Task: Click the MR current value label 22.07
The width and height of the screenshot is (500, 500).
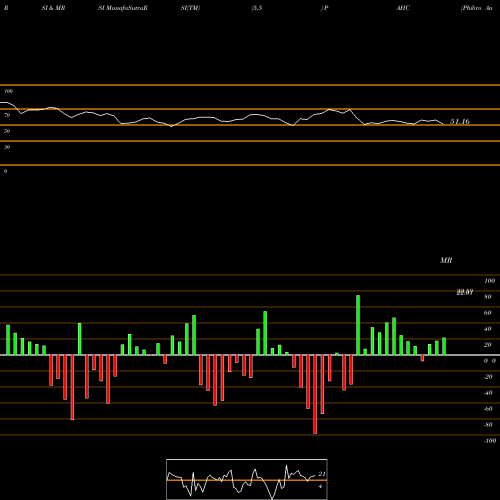Action: (x=465, y=292)
